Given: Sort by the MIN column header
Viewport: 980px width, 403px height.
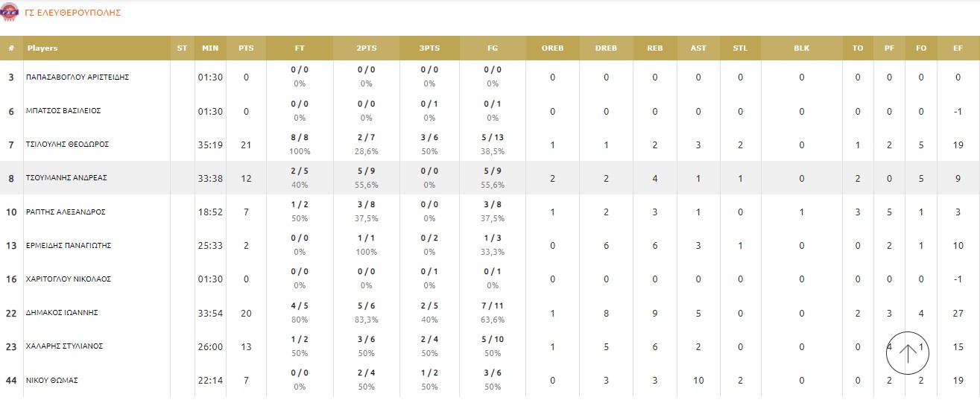Looking at the screenshot, I should click(210, 48).
